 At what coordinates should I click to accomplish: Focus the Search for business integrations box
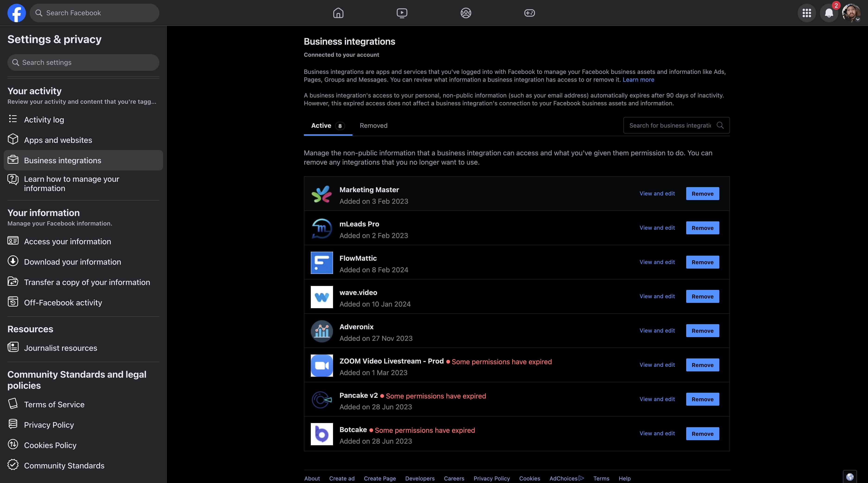676,125
